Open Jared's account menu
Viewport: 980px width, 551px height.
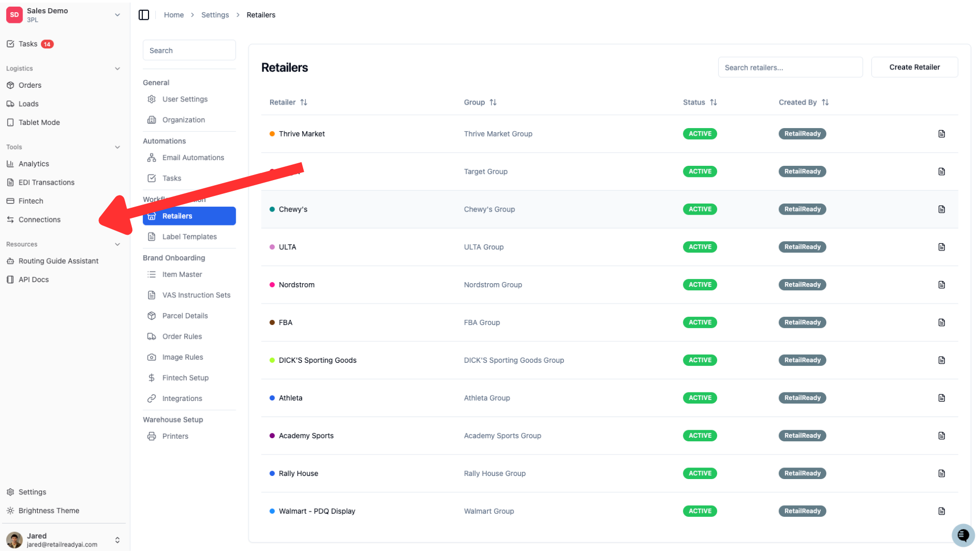tap(117, 540)
